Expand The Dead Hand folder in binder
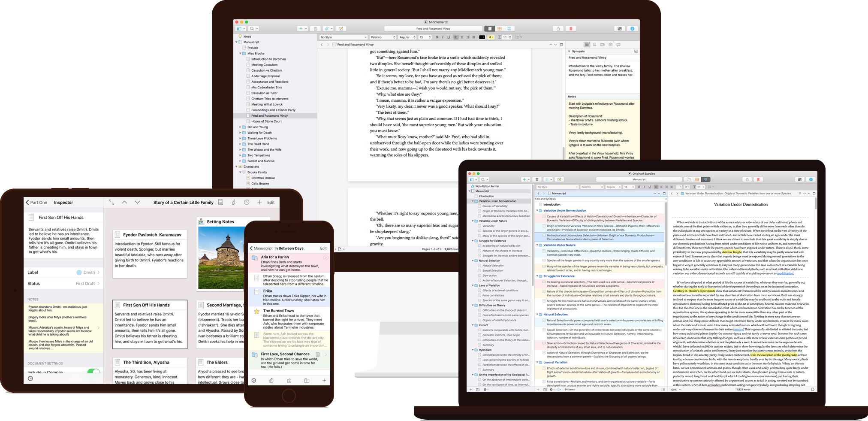This screenshot has height=421, width=868. click(x=240, y=144)
